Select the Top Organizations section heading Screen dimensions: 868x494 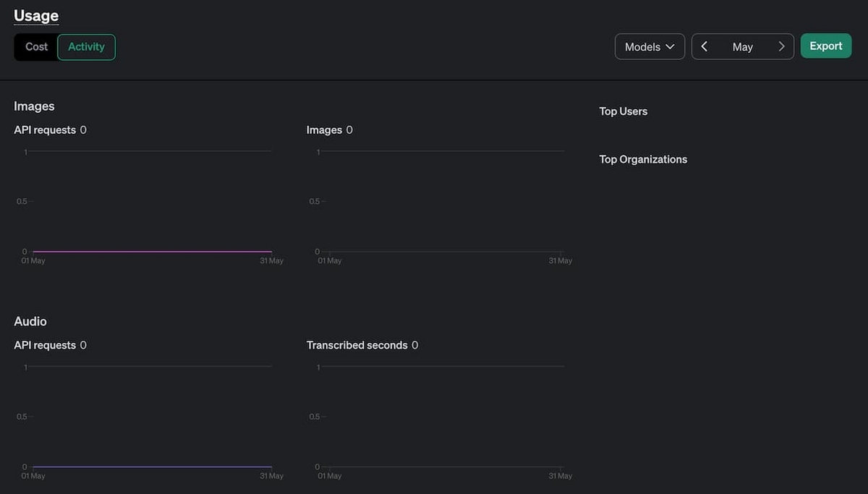(643, 159)
